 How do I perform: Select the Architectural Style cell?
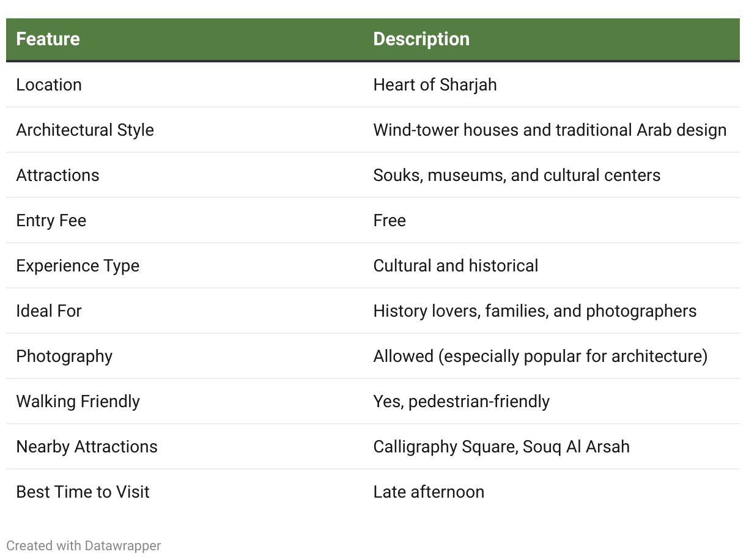pyautogui.click(x=85, y=130)
